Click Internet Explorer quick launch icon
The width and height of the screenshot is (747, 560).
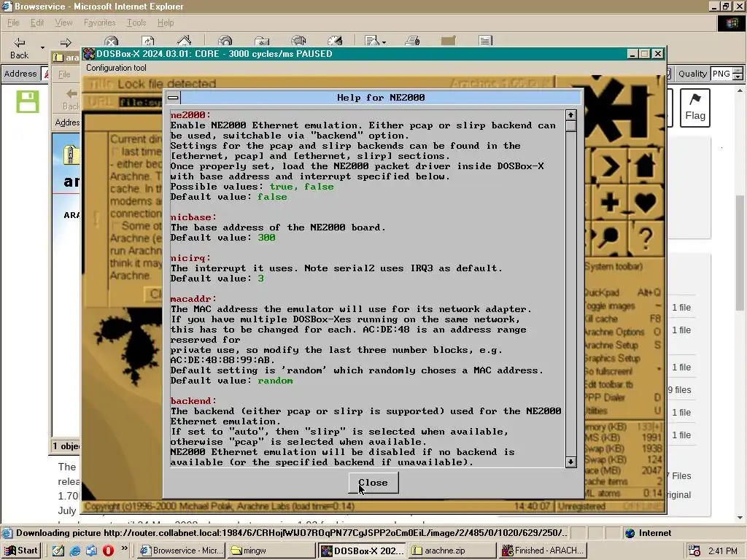[x=75, y=551]
